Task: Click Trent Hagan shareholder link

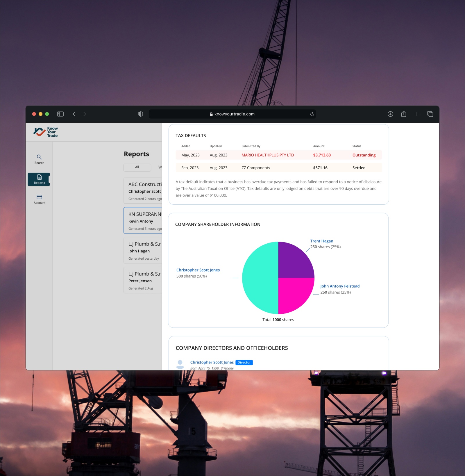Action: pos(321,241)
